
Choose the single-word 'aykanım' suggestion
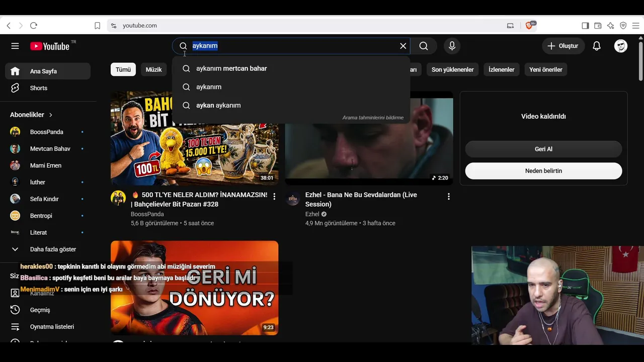[291, 87]
